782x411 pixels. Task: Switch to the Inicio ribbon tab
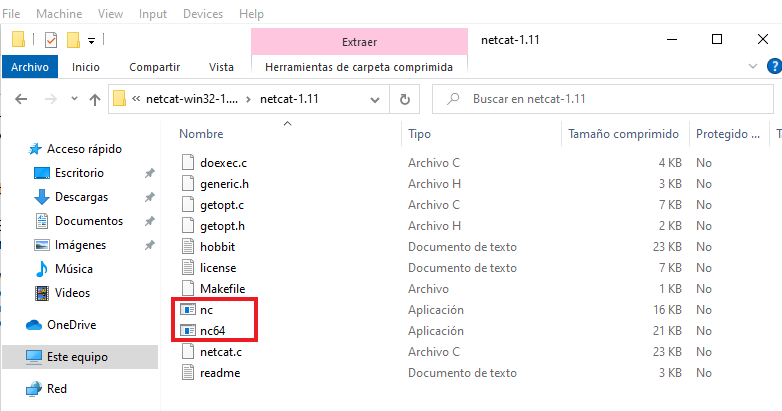(85, 67)
